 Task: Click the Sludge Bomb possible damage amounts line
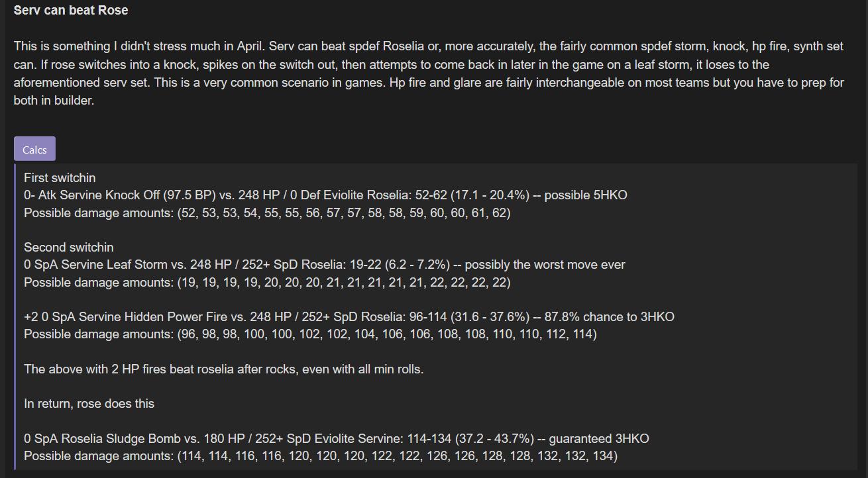pos(321,456)
